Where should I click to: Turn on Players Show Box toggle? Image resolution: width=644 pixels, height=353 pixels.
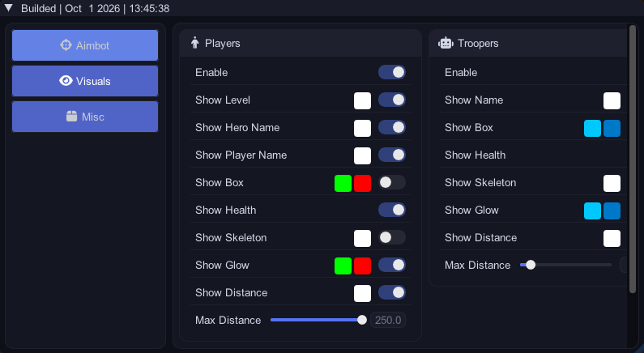click(392, 182)
